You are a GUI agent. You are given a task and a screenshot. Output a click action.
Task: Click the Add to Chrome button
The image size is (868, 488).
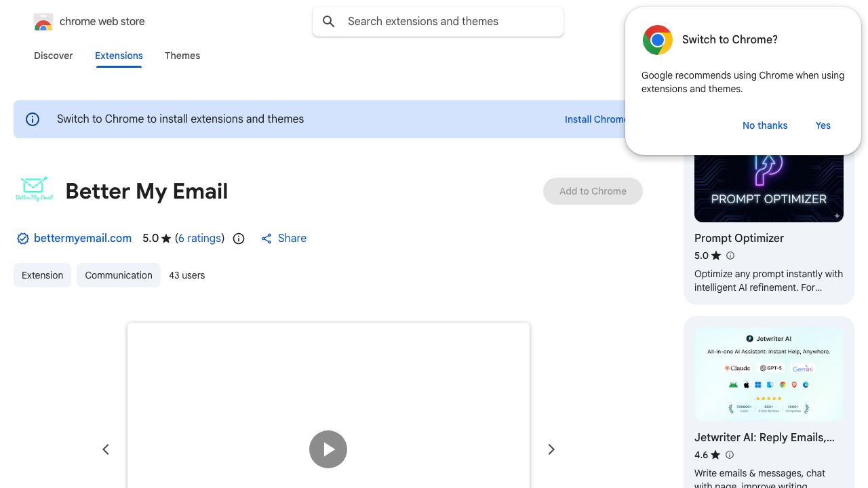(593, 191)
